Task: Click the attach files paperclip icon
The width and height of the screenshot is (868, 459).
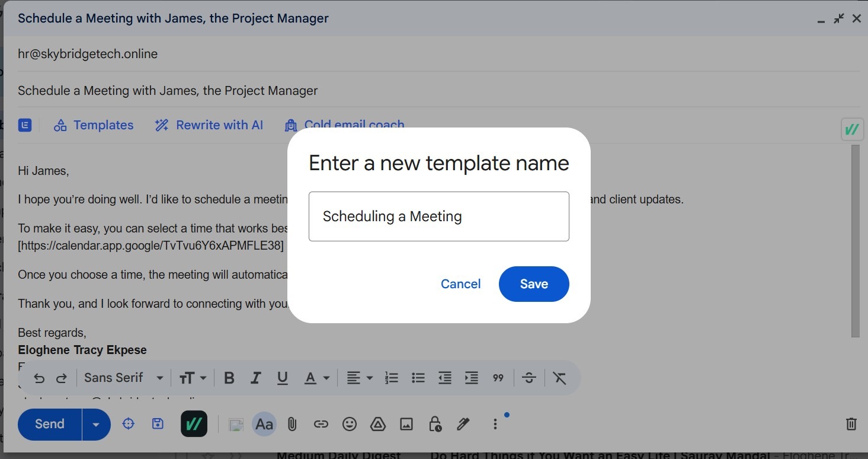Action: tap(292, 424)
